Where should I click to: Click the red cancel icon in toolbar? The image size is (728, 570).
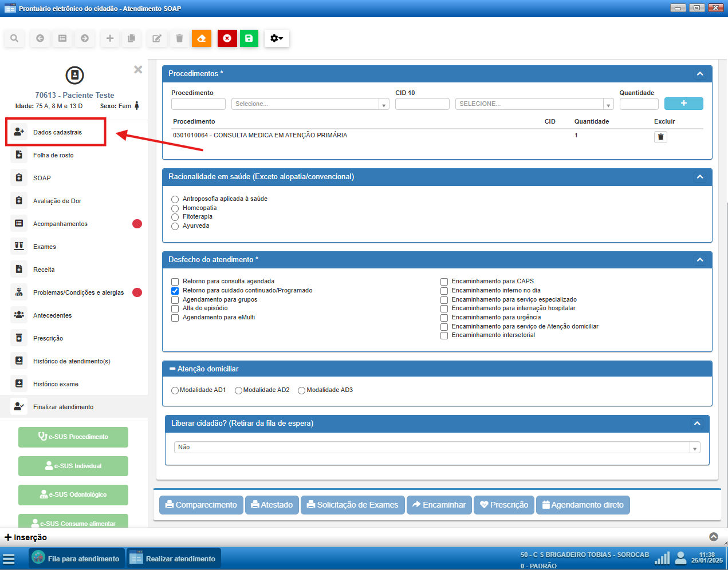point(227,38)
